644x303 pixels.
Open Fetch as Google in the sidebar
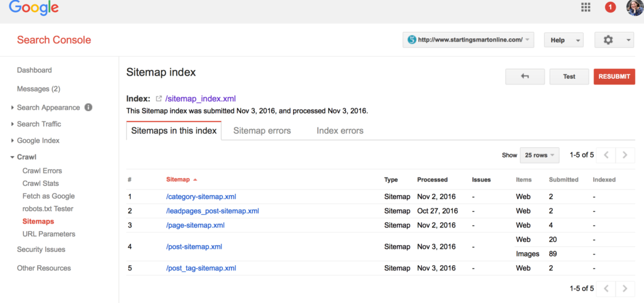coord(48,196)
